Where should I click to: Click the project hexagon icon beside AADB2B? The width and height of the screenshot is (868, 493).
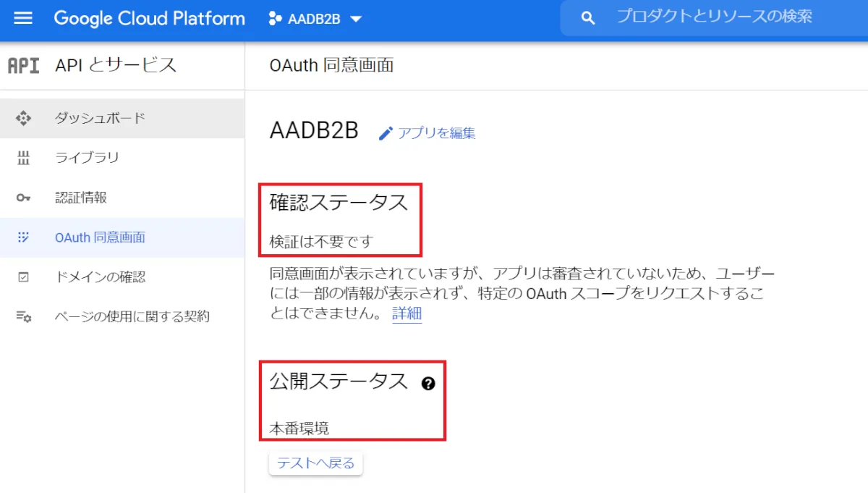click(275, 20)
